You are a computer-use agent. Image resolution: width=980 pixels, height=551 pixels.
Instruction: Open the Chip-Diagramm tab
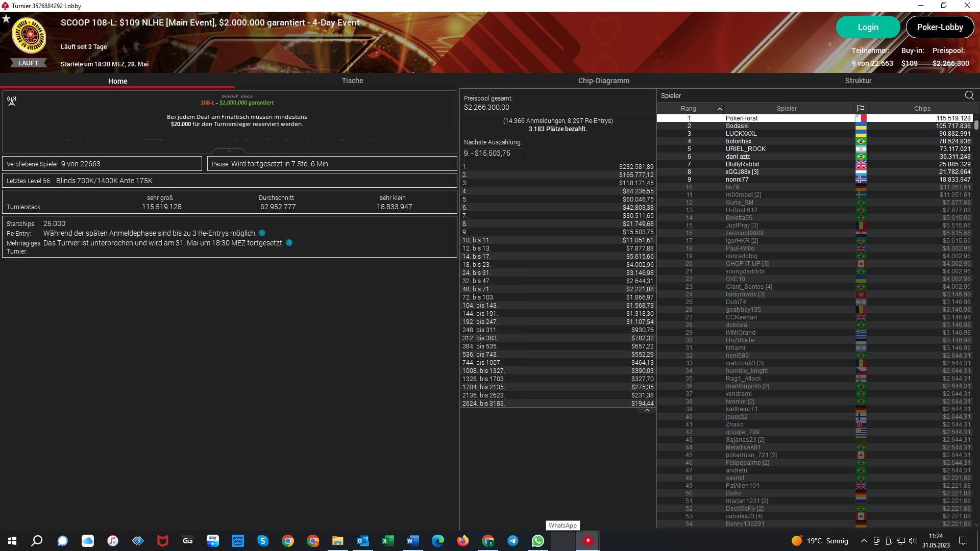click(x=603, y=81)
